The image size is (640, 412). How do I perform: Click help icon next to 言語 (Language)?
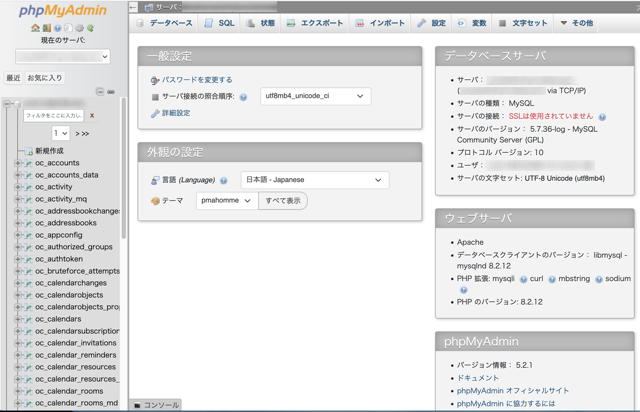pos(222,180)
